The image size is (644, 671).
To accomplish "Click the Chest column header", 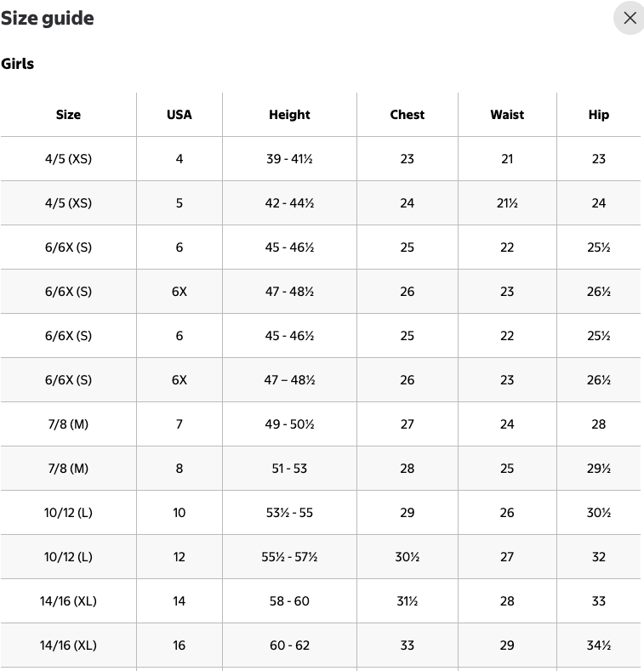I will [407, 115].
